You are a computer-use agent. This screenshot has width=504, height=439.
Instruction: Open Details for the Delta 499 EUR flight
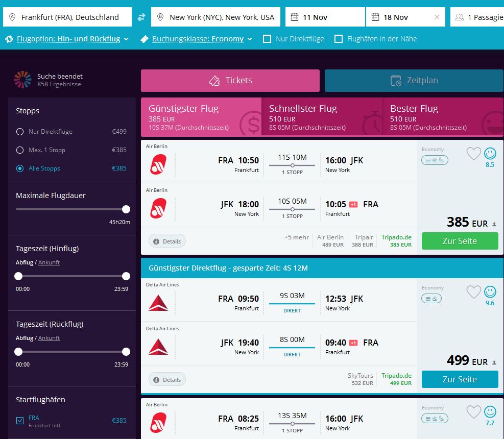pos(167,380)
